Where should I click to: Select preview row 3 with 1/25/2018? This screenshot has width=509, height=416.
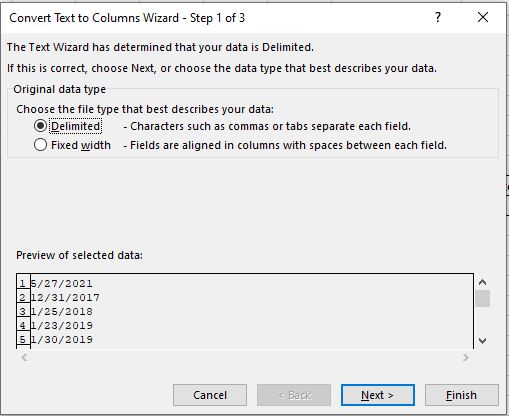click(61, 312)
